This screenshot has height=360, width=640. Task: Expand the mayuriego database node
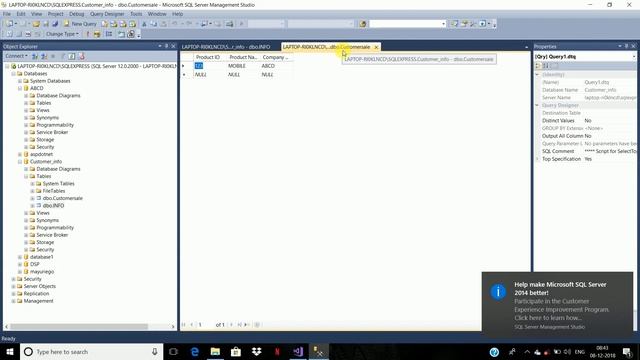tap(20, 272)
